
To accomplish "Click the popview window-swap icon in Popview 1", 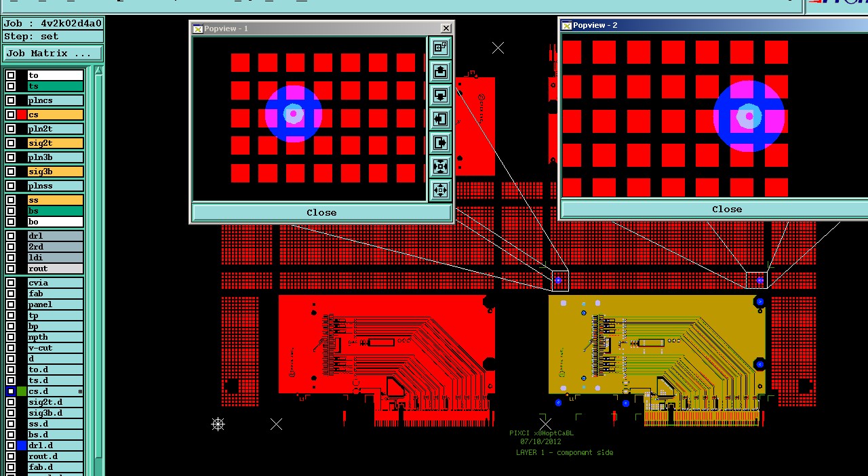I will coord(441,47).
